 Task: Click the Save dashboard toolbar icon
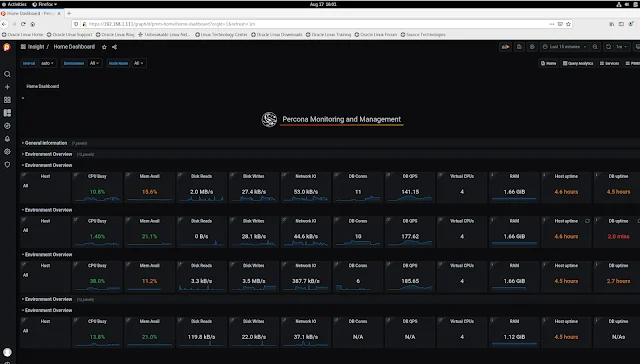[x=519, y=47]
